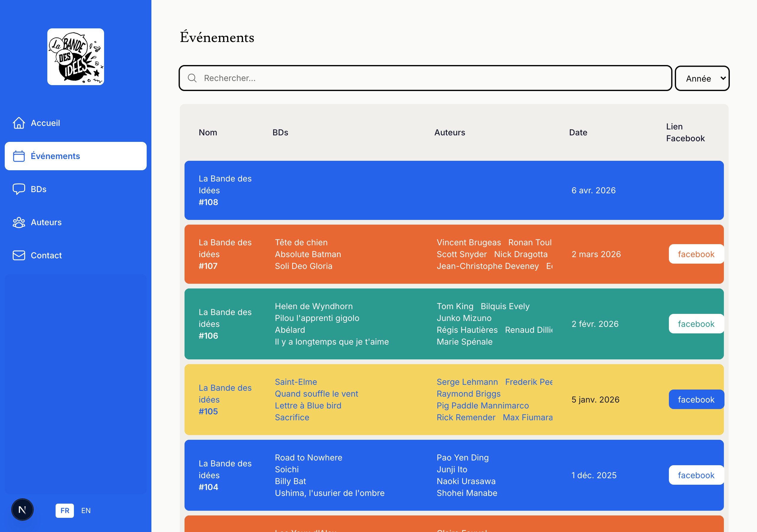757x532 pixels.
Task: Open author Junko Mizuno
Action: (x=464, y=318)
